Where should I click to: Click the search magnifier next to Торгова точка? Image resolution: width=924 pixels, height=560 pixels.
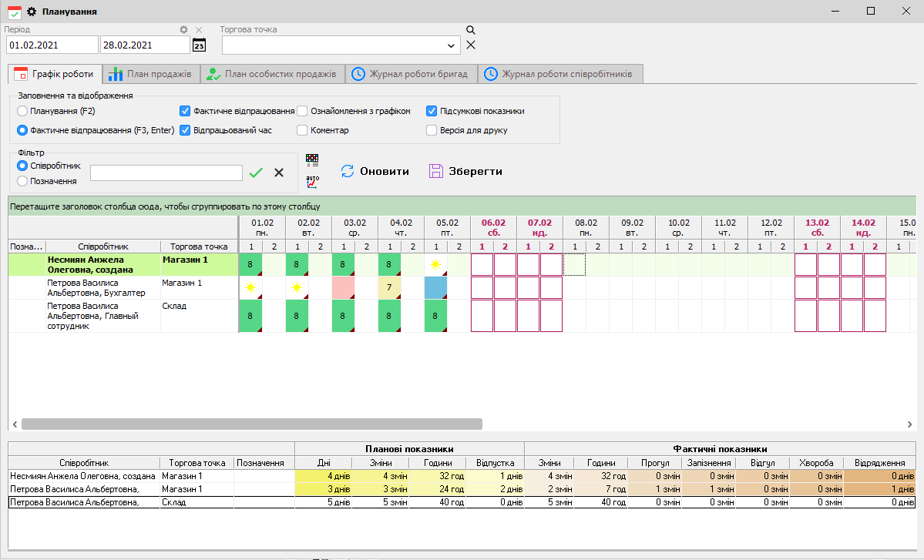(471, 30)
